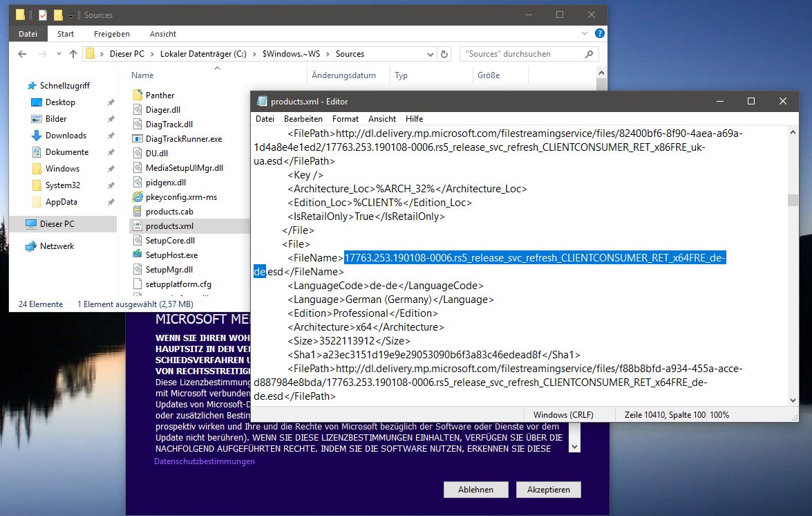The image size is (812, 516).
Task: Click the Downloads arrow icon in sidebar
Action: pyautogui.click(x=36, y=135)
